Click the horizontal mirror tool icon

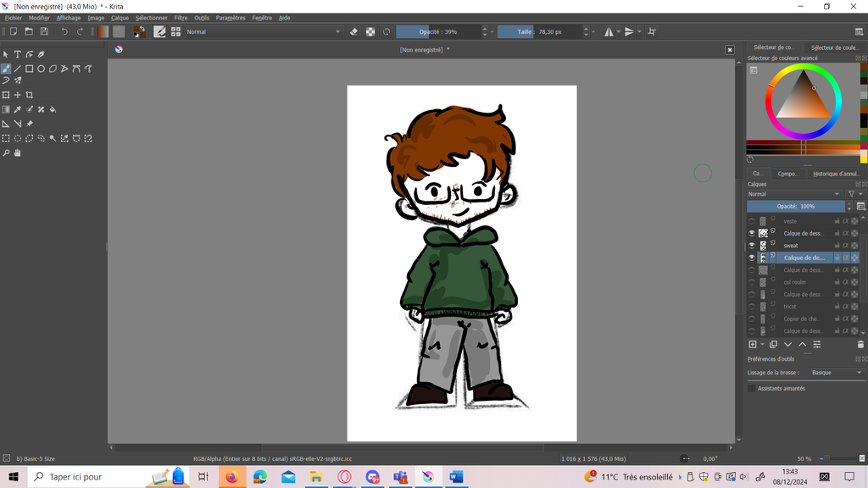click(x=609, y=32)
